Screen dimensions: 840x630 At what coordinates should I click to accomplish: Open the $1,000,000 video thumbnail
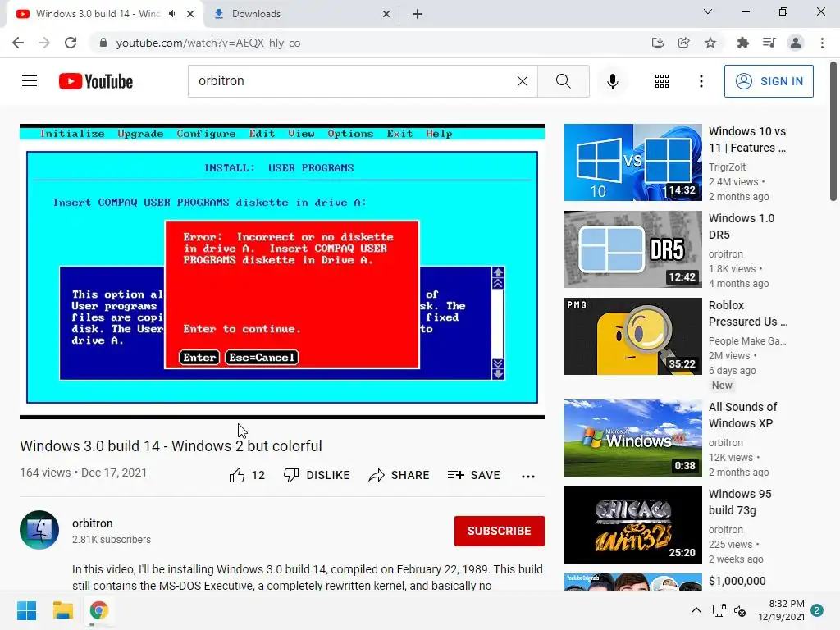click(632, 582)
